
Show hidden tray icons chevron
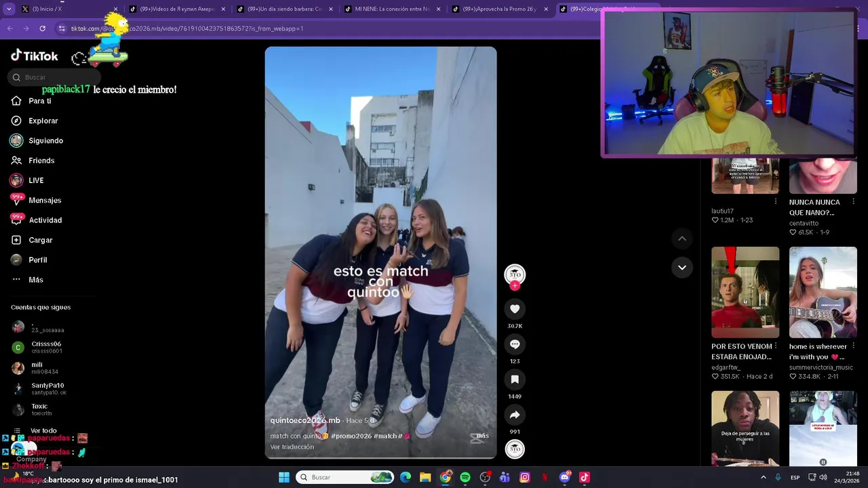(763, 477)
